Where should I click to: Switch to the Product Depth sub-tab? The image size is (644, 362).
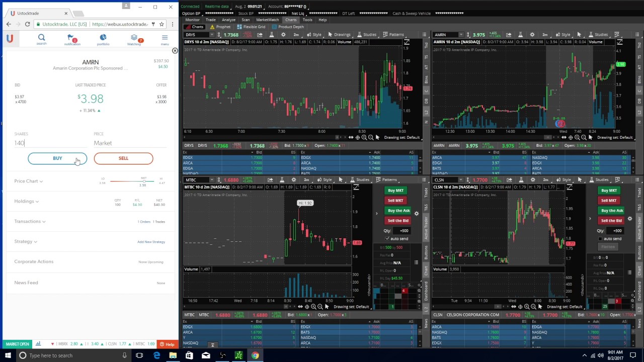pyautogui.click(x=288, y=27)
